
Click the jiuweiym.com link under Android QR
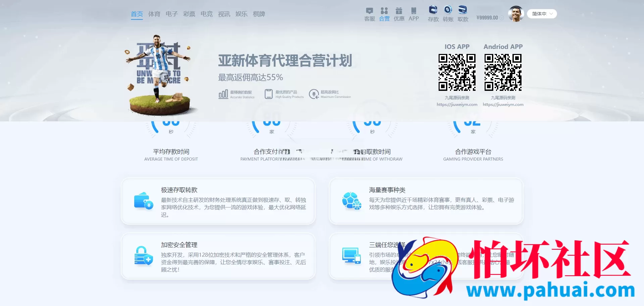(503, 105)
